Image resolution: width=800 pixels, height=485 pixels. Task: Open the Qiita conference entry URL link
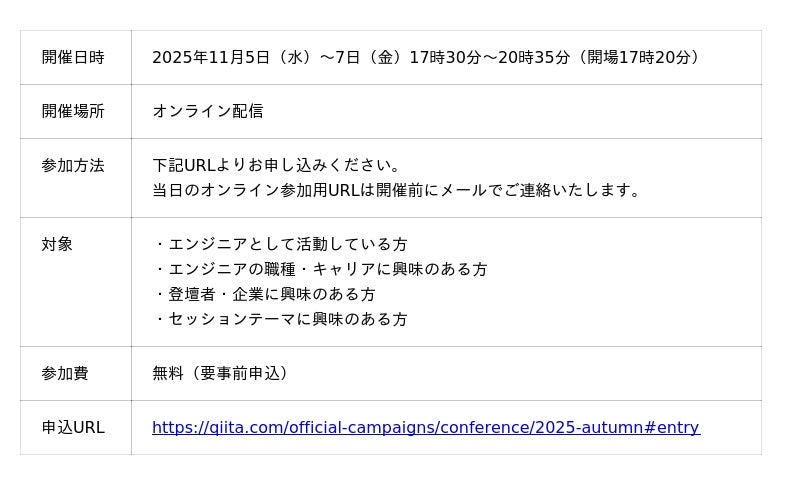pos(425,428)
